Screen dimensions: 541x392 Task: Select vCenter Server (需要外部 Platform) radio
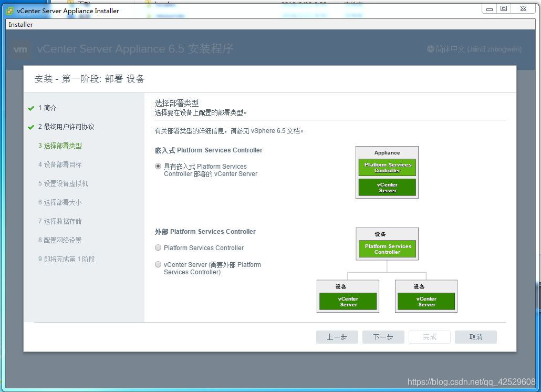158,264
